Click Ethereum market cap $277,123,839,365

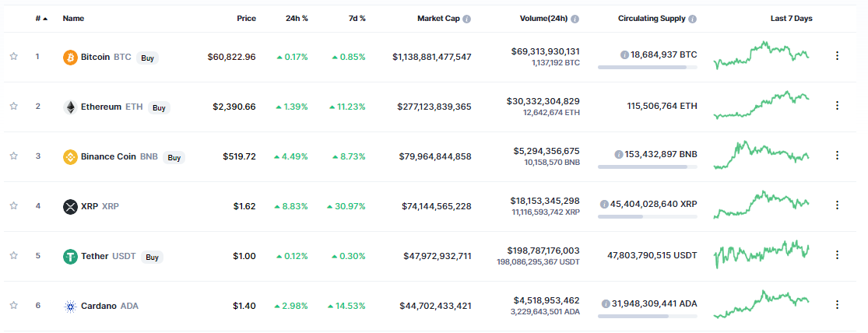tap(434, 107)
